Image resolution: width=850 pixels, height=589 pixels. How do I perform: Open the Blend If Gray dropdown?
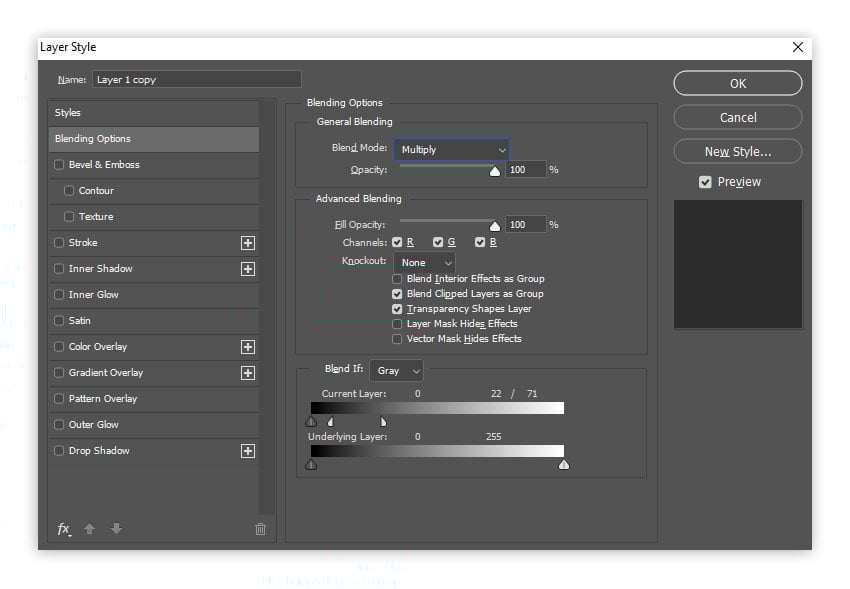click(395, 370)
